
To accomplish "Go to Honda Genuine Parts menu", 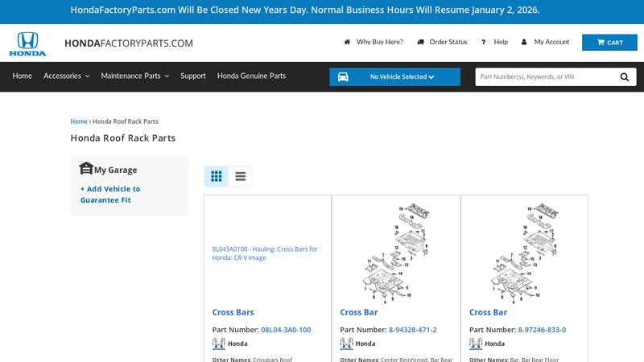I will click(x=251, y=76).
